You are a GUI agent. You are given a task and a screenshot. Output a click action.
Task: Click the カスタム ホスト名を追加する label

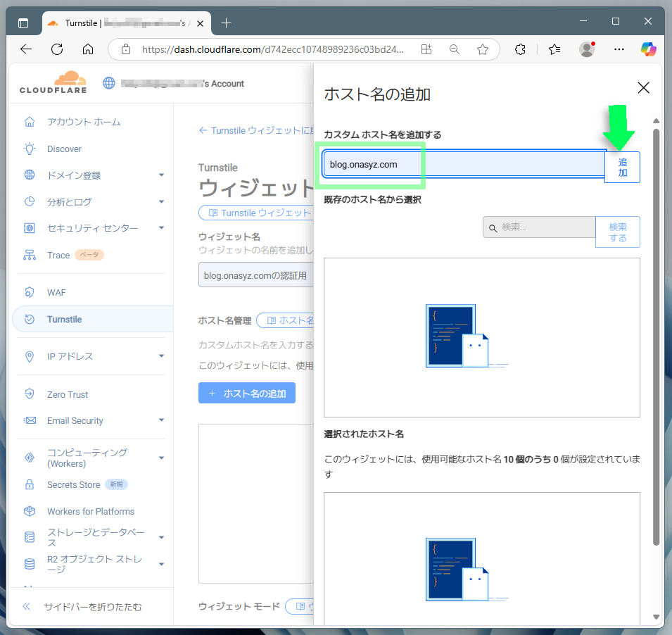(x=382, y=134)
